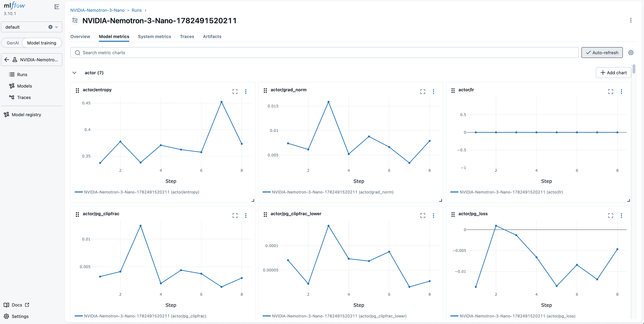Screen dimensions: 644x324
Task: Grab the actor/entropy drag handle
Action: [x=77, y=91]
